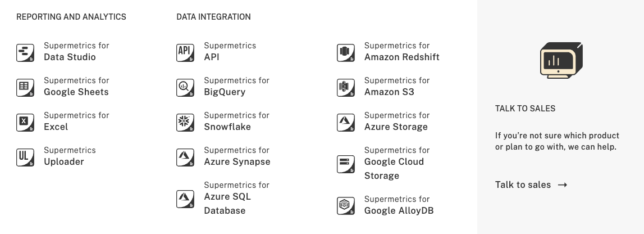Click the Azure Synapse icon
The height and width of the screenshot is (234, 644).
coord(185,157)
